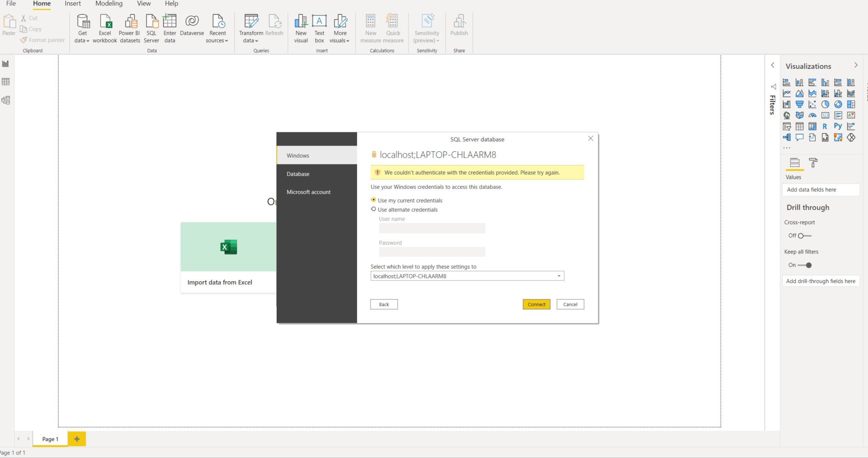Insert a New visual
The width and height of the screenshot is (868, 458).
pyautogui.click(x=301, y=28)
